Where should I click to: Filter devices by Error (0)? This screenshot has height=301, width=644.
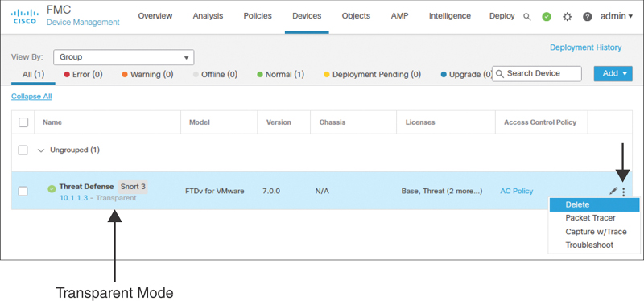coord(84,75)
